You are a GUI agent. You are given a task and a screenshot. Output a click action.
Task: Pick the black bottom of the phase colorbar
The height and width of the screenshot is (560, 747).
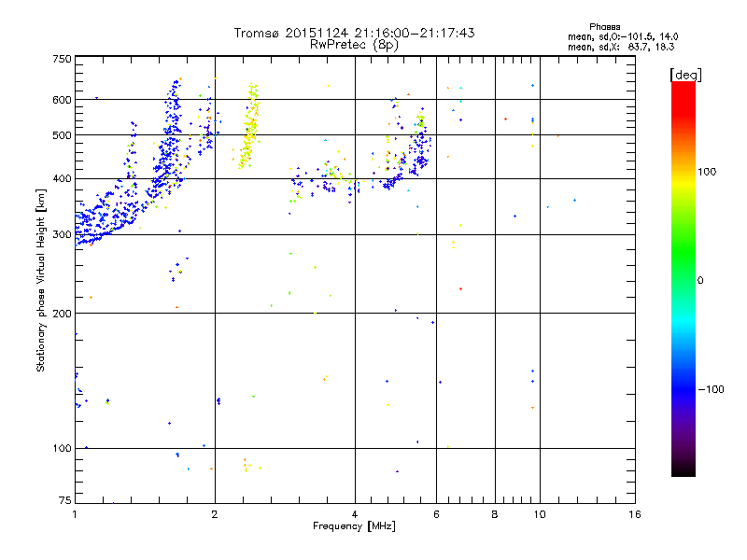[x=684, y=469]
